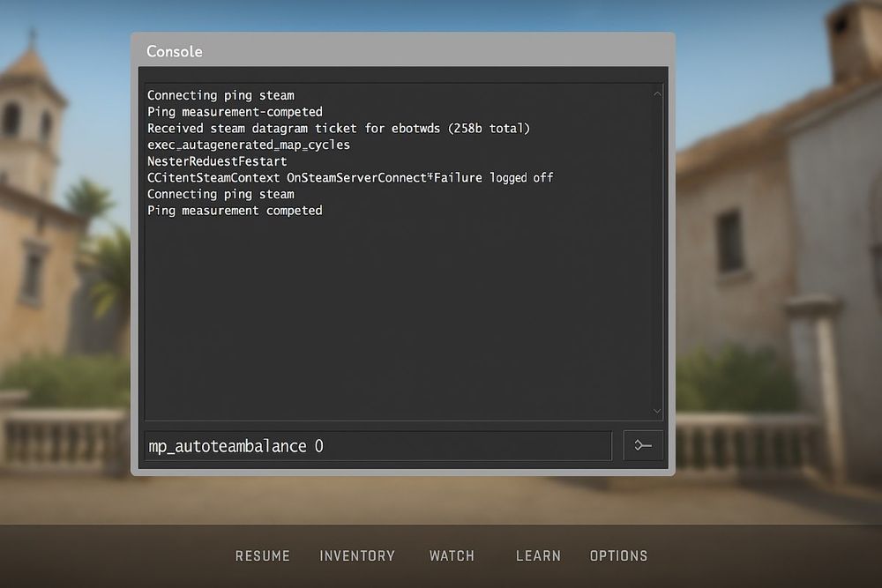This screenshot has height=588, width=882.
Task: Open the LEARN menu item
Action: (x=538, y=556)
